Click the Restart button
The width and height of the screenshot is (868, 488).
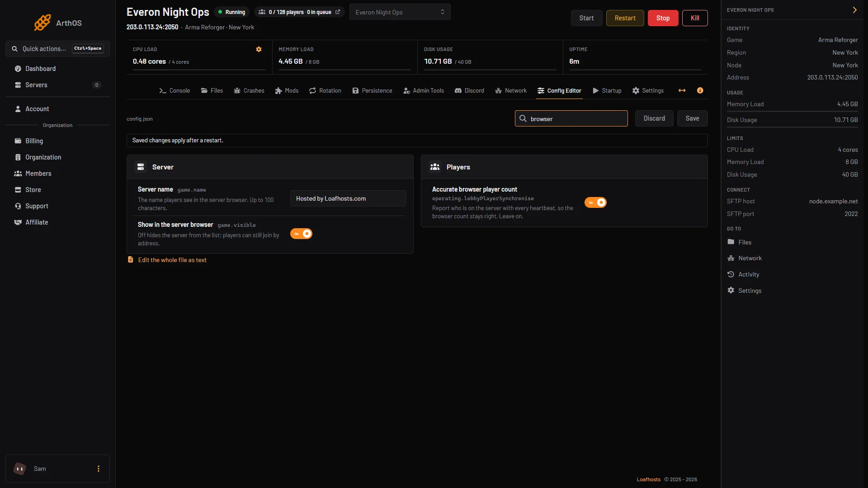[625, 18]
